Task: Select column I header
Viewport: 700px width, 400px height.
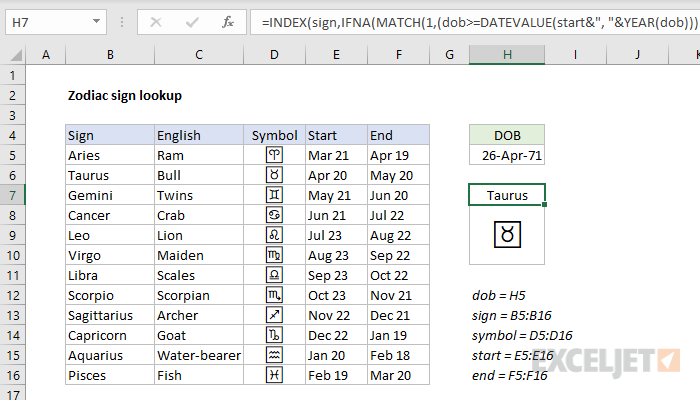Action: click(575, 55)
